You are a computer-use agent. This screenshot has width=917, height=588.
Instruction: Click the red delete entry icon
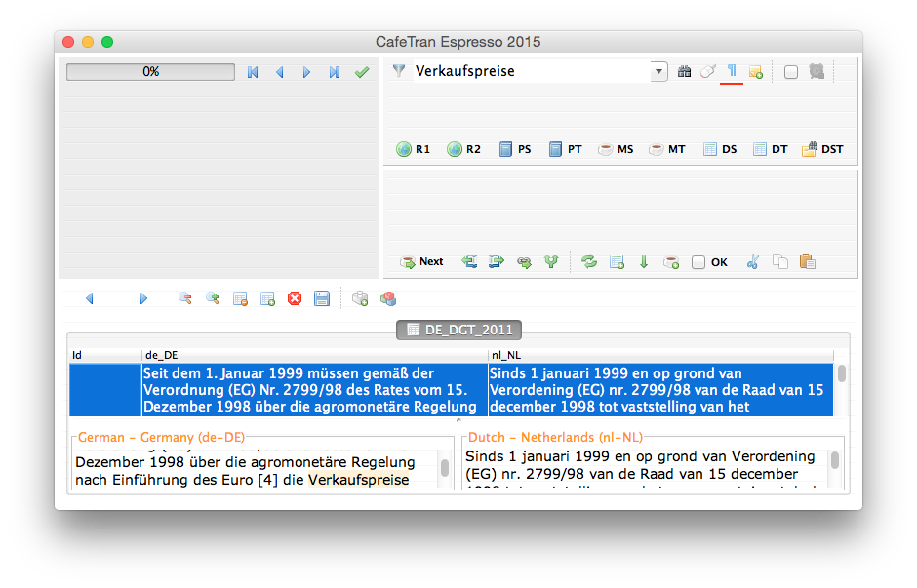(295, 298)
